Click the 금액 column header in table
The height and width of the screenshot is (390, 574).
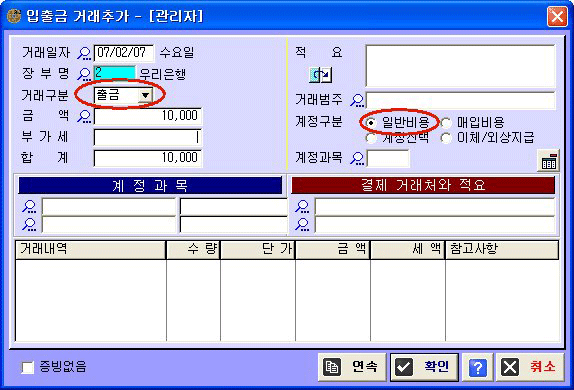point(333,250)
